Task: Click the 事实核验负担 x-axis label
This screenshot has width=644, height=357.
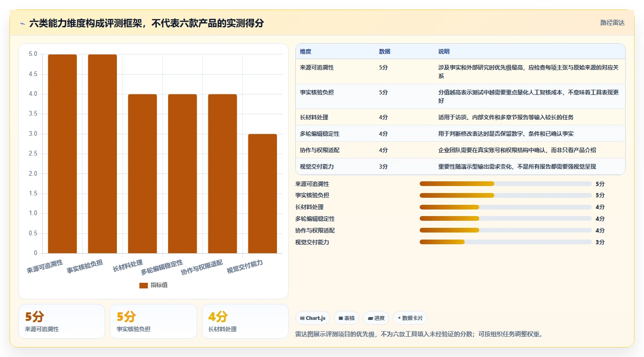Action: 85,266
